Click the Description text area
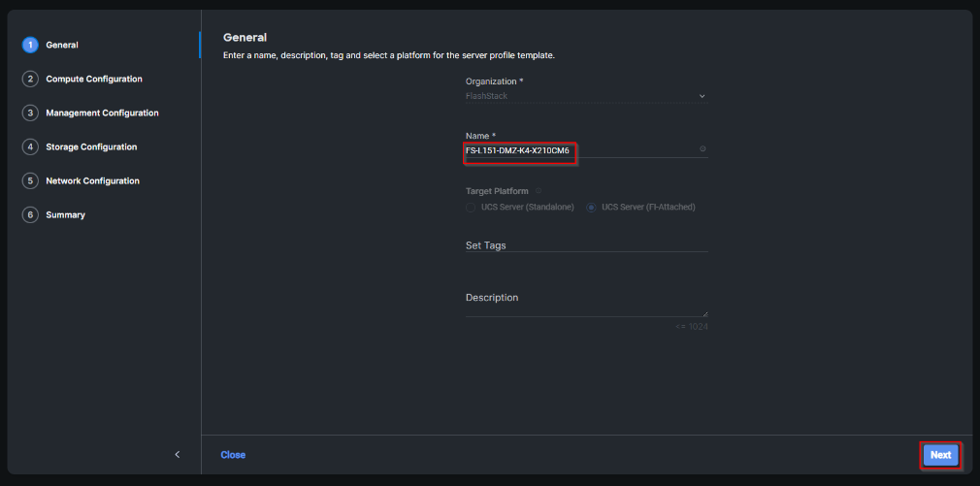The width and height of the screenshot is (980, 486). (586, 306)
